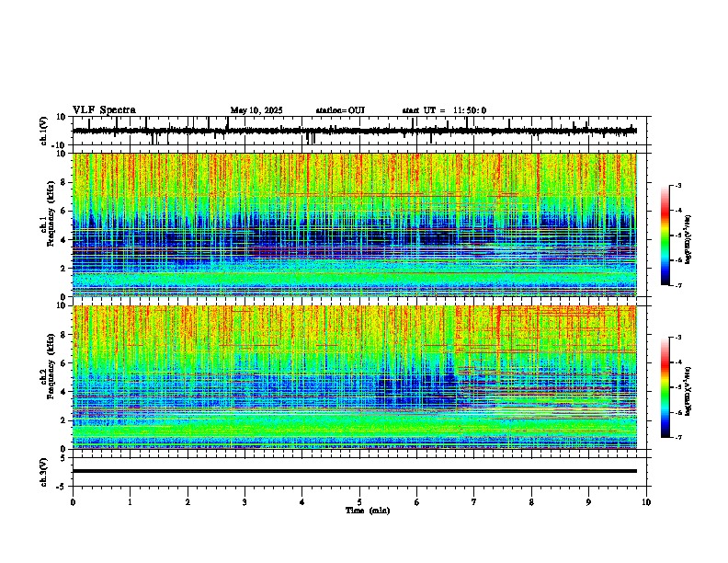Click the ch.1 voltage waveform trace
Viewport: 728px width, 563px height.
354,131
